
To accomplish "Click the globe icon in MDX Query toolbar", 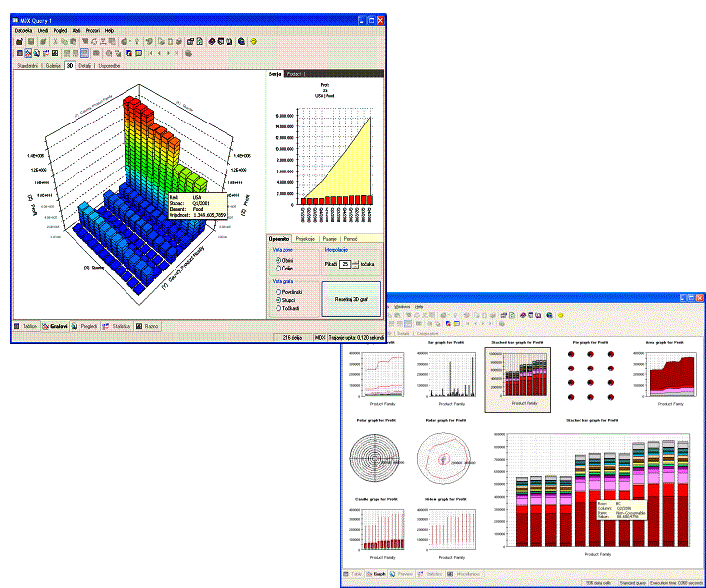I will 242,42.
